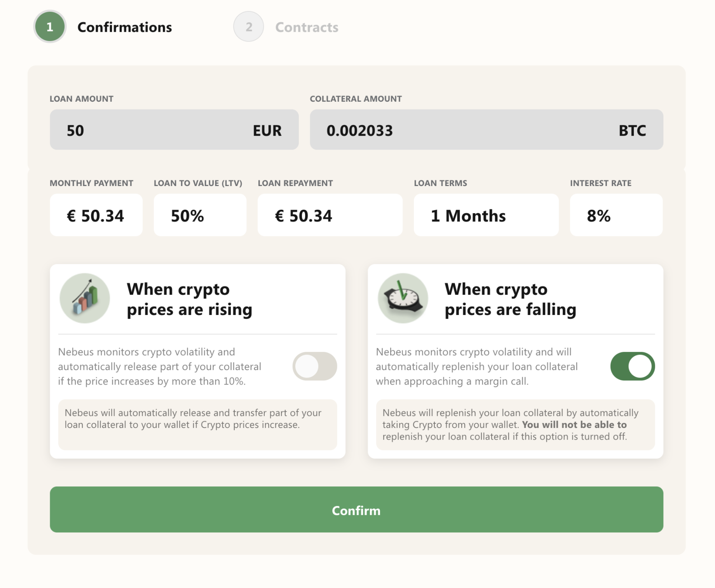Image resolution: width=715 pixels, height=588 pixels.
Task: Click the BTC collateral currency label
Action: pos(632,130)
